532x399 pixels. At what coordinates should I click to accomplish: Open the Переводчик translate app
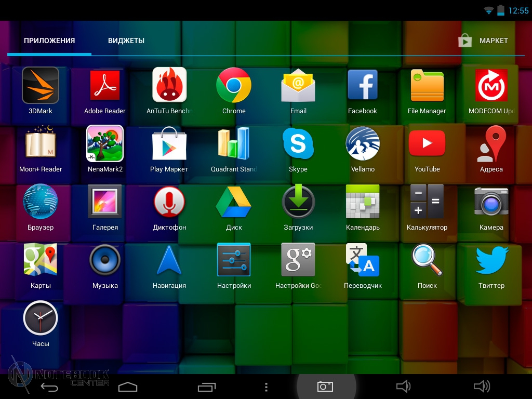[x=363, y=260]
